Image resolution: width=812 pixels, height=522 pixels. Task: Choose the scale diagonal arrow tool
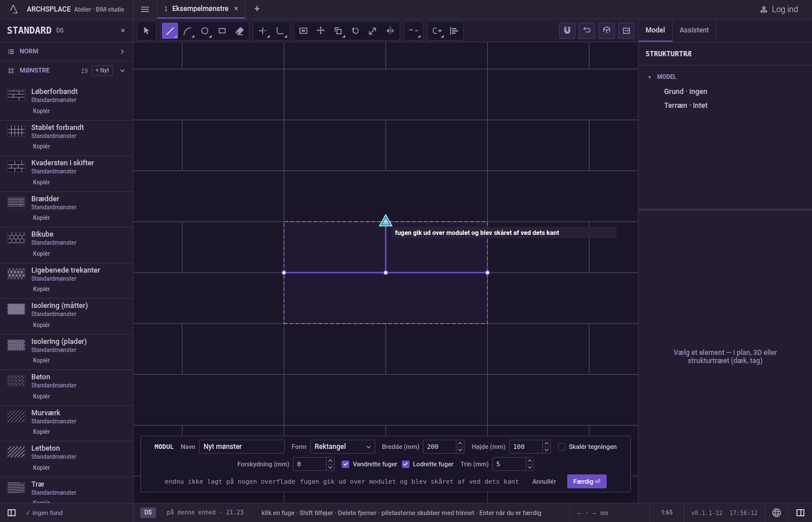click(373, 31)
